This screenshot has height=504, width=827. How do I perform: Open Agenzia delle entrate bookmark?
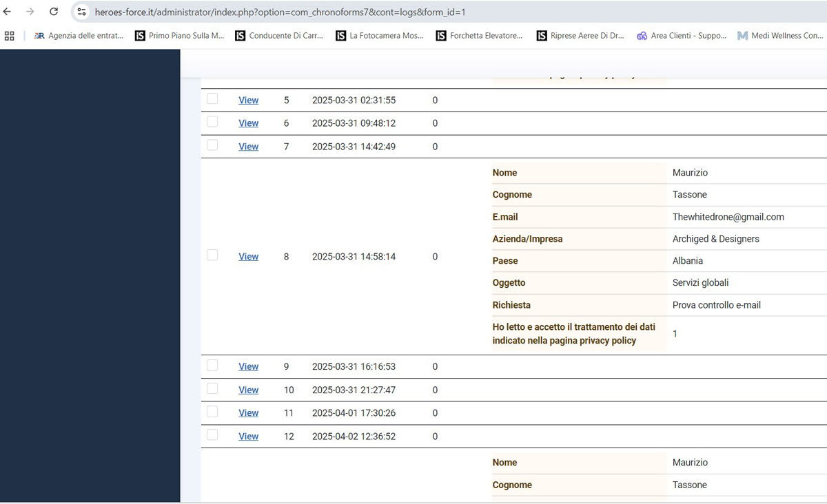click(x=79, y=36)
